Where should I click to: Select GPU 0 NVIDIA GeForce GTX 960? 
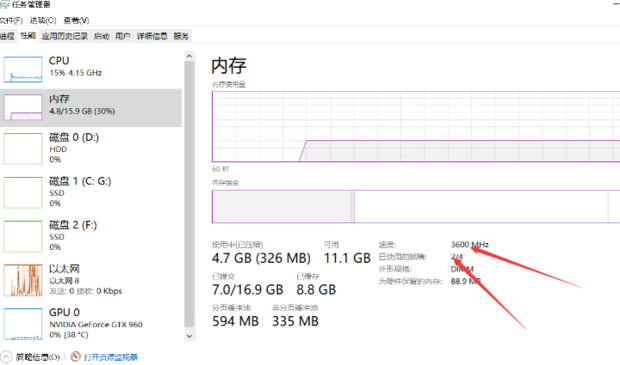coord(91,324)
